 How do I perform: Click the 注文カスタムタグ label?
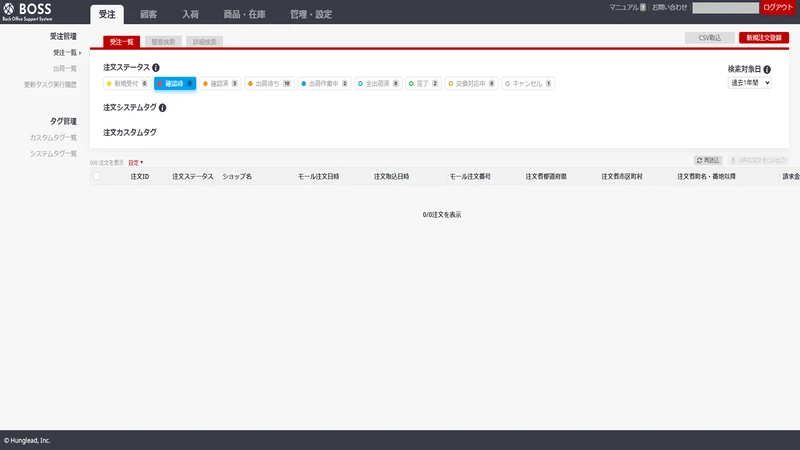click(x=130, y=132)
